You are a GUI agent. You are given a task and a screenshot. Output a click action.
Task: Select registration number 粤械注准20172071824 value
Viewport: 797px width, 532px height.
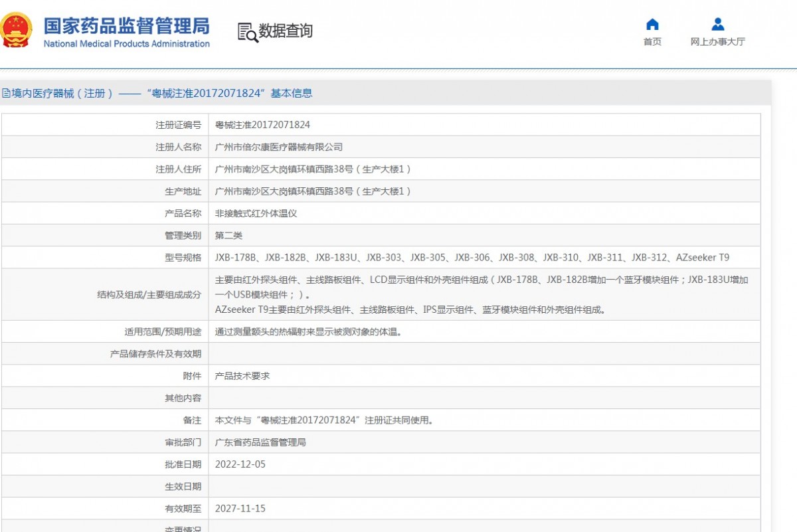(x=262, y=125)
